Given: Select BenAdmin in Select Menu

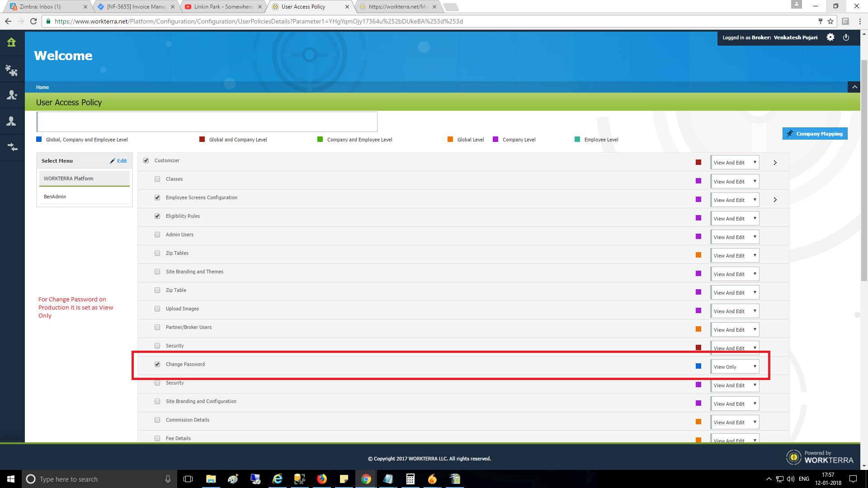Looking at the screenshot, I should [x=55, y=197].
